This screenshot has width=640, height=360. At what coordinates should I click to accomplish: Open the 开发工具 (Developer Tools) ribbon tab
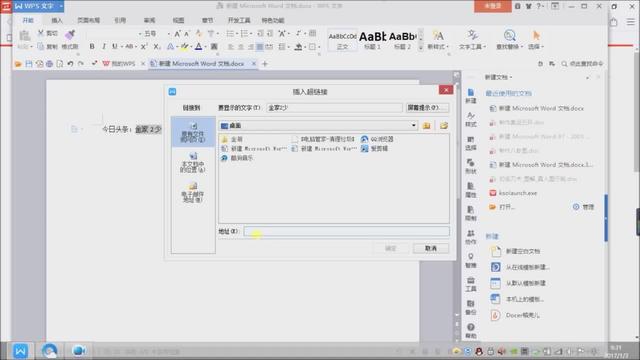[x=239, y=20]
